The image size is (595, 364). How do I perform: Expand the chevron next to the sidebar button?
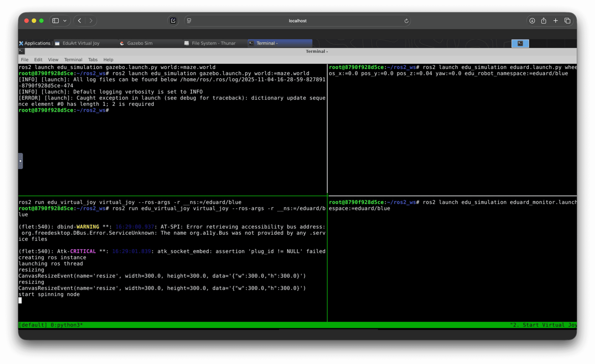click(x=65, y=21)
